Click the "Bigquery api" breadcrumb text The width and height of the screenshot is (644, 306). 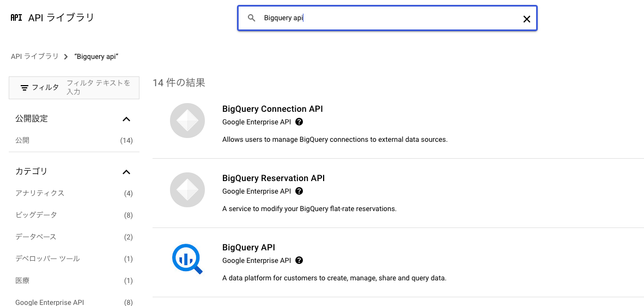(96, 56)
